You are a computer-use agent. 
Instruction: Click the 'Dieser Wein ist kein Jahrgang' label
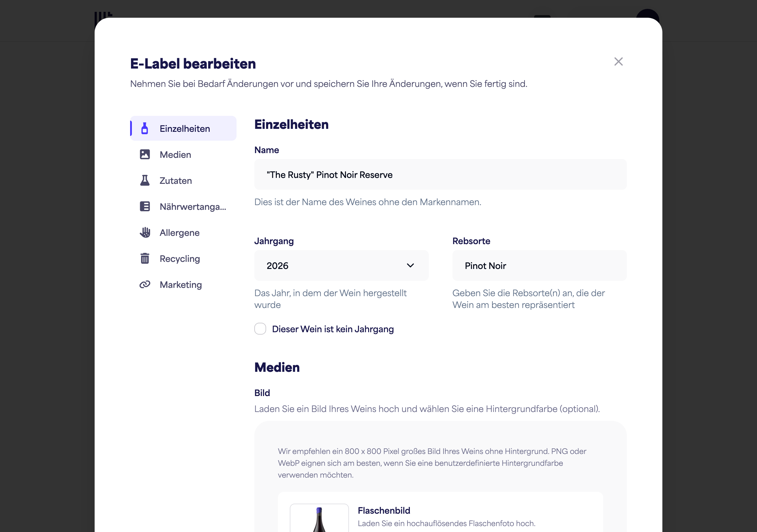click(x=333, y=329)
